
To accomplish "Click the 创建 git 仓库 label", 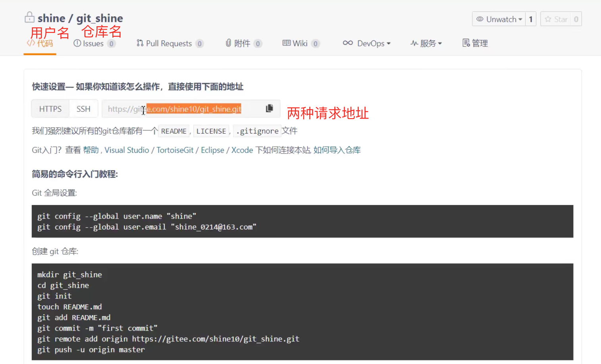I will [x=55, y=251].
